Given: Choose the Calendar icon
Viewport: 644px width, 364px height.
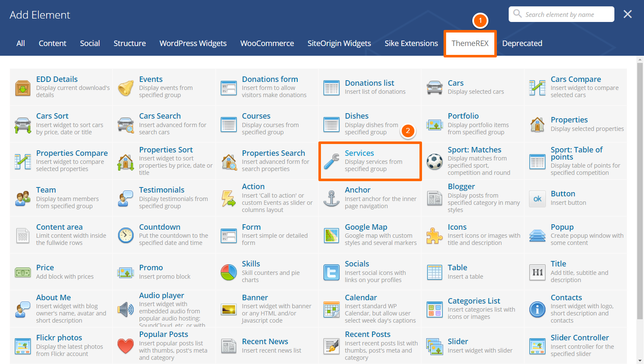Looking at the screenshot, I should (332, 310).
